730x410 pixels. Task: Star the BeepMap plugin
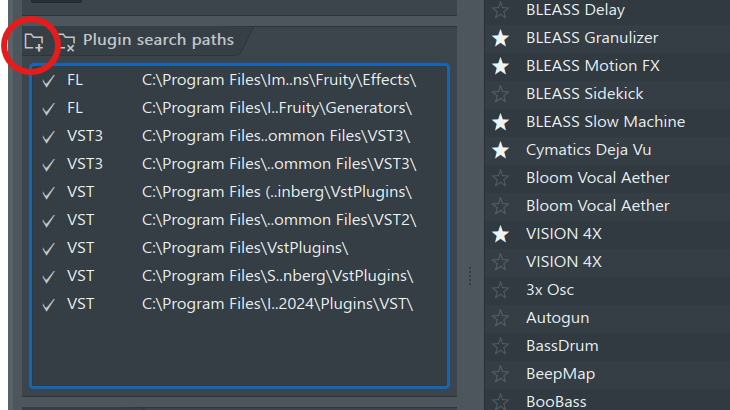click(x=500, y=374)
